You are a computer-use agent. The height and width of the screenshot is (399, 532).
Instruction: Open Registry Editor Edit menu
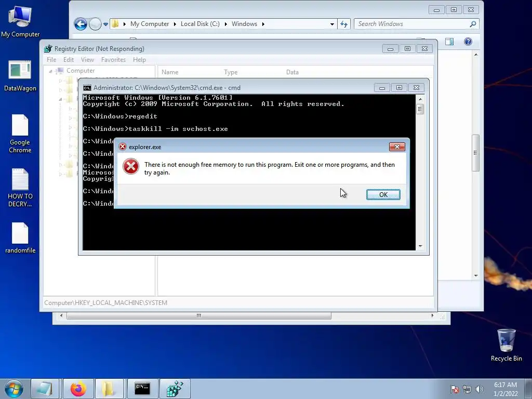click(69, 60)
